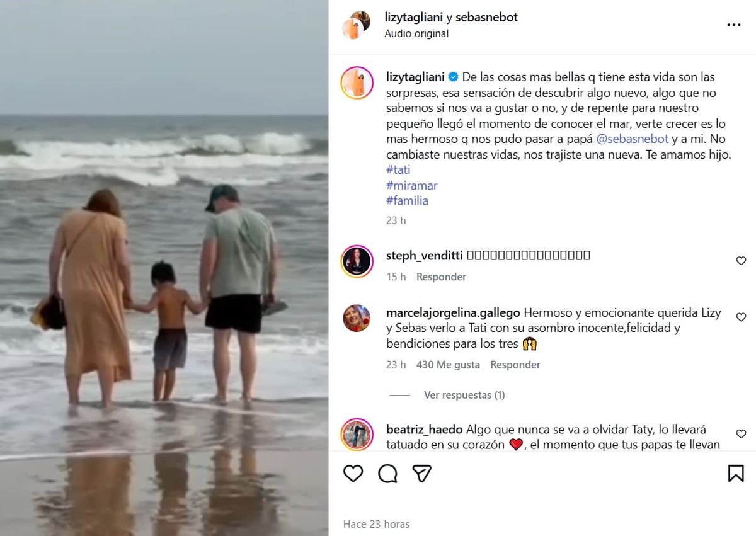756x536 pixels.
Task: Open comments with the speech bubble icon
Action: coord(387,473)
